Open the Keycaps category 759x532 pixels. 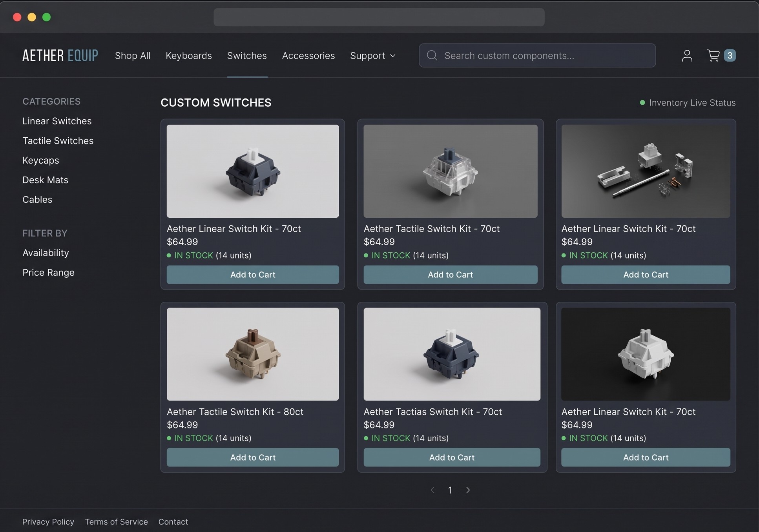[x=41, y=160]
